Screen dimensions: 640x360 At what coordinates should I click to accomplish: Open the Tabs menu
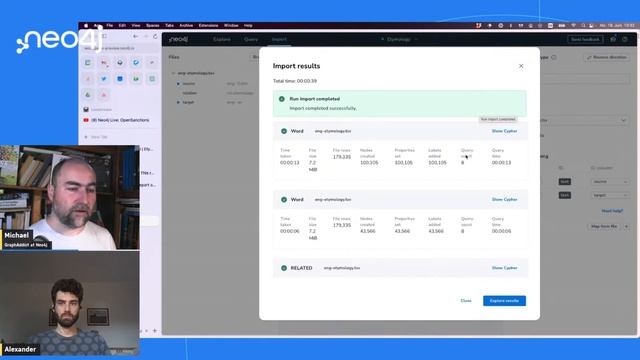169,25
